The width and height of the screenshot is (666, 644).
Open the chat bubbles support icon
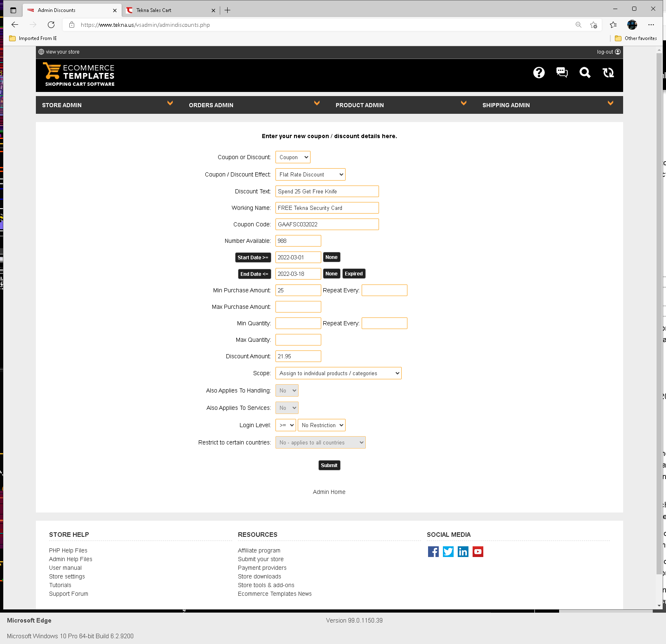(562, 73)
